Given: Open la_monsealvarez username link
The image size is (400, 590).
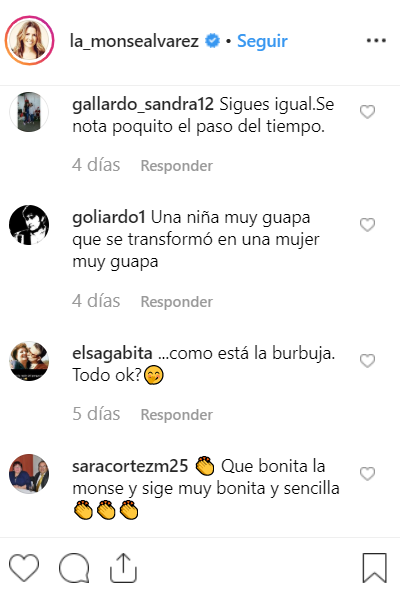Looking at the screenshot, I should tap(134, 41).
